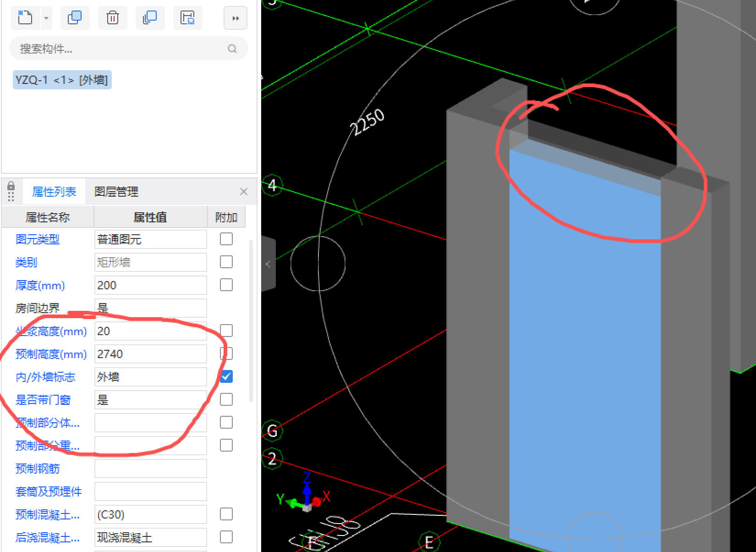This screenshot has height=552, width=756.
Task: Click axis grid bubble 2
Action: coord(272,458)
